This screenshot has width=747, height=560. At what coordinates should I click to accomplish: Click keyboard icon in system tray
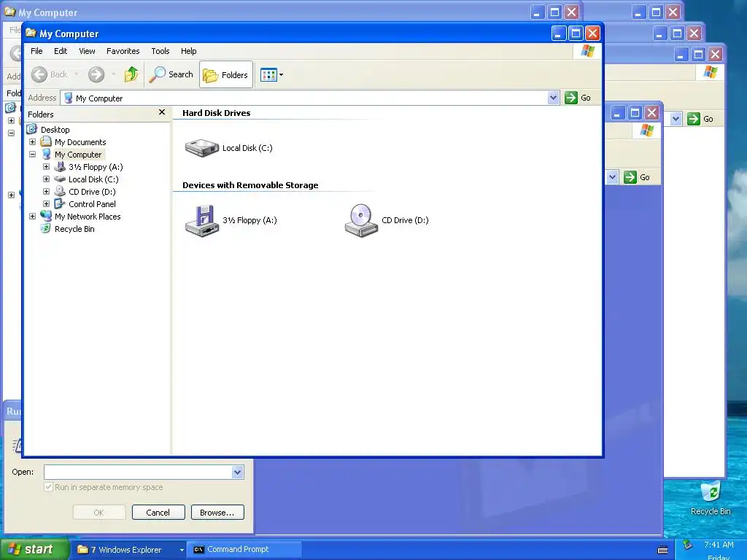click(662, 550)
